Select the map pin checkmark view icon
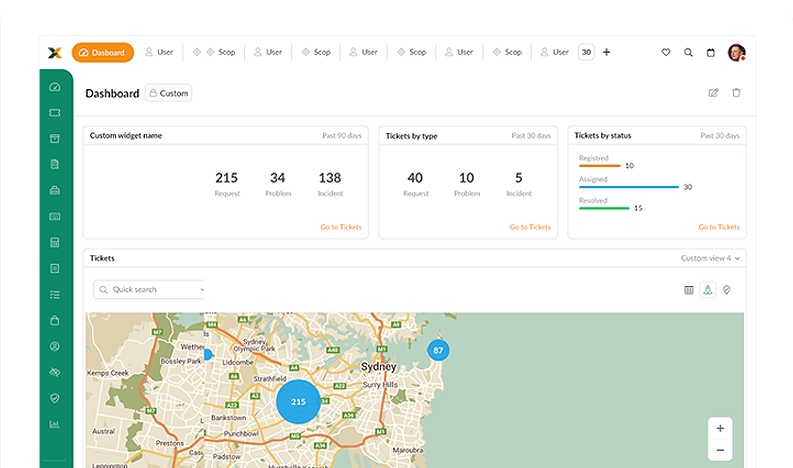The width and height of the screenshot is (793, 468). [x=727, y=290]
